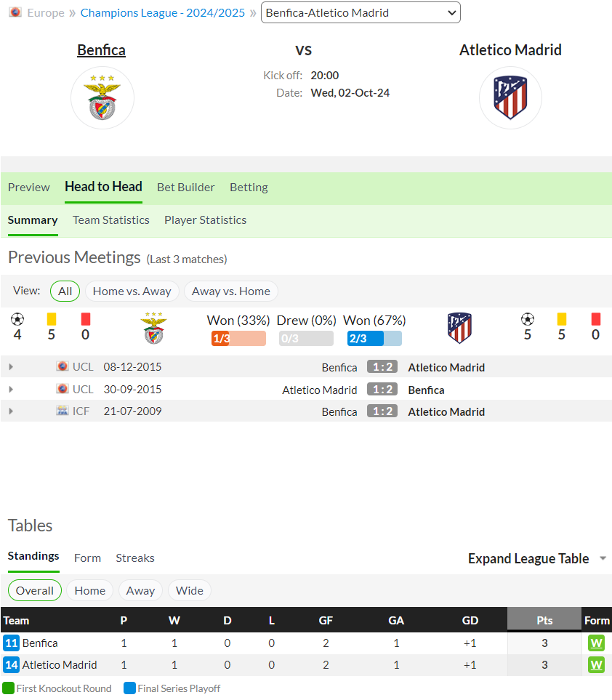The height and width of the screenshot is (700, 612).
Task: Expand the 08-12-2015 UCL match row
Action: pyautogui.click(x=11, y=366)
